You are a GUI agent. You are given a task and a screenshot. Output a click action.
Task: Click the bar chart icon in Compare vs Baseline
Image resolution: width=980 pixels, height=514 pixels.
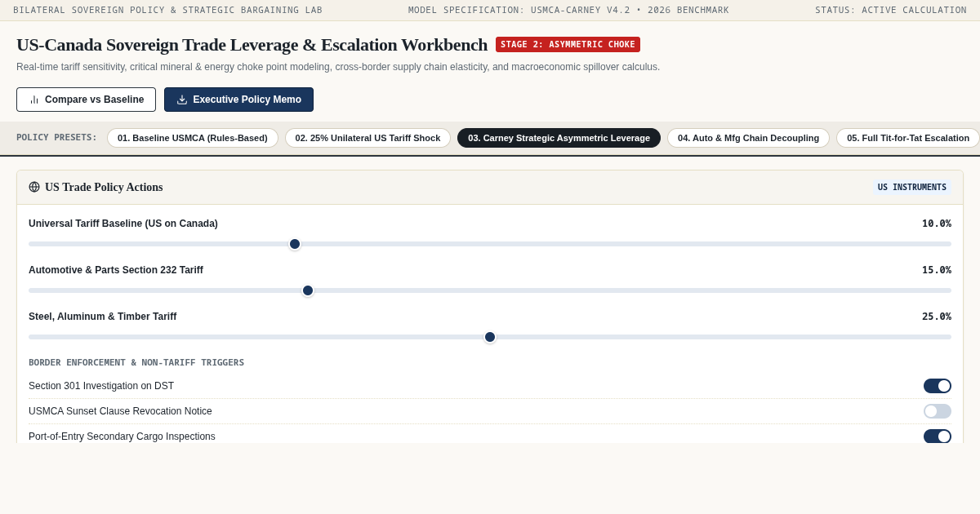(34, 100)
